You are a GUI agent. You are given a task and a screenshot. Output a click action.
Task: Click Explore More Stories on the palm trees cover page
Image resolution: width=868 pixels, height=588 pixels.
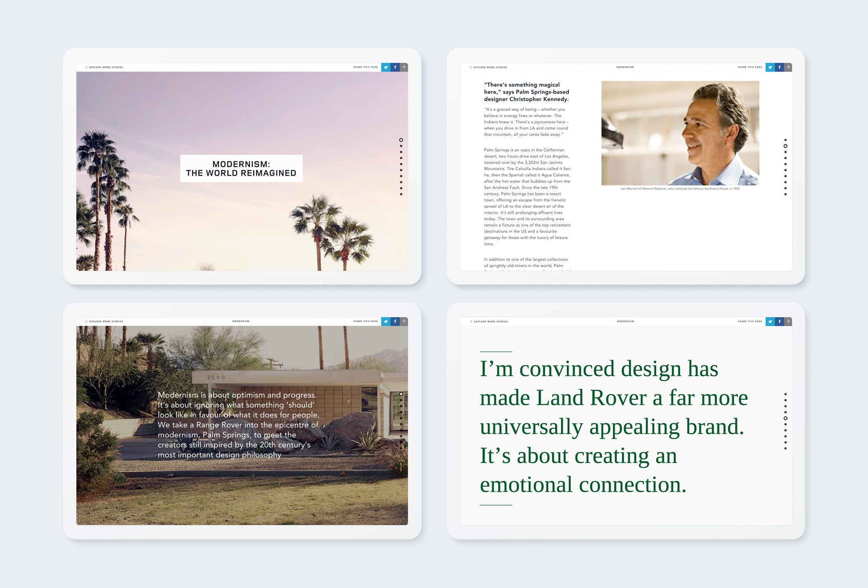point(106,67)
